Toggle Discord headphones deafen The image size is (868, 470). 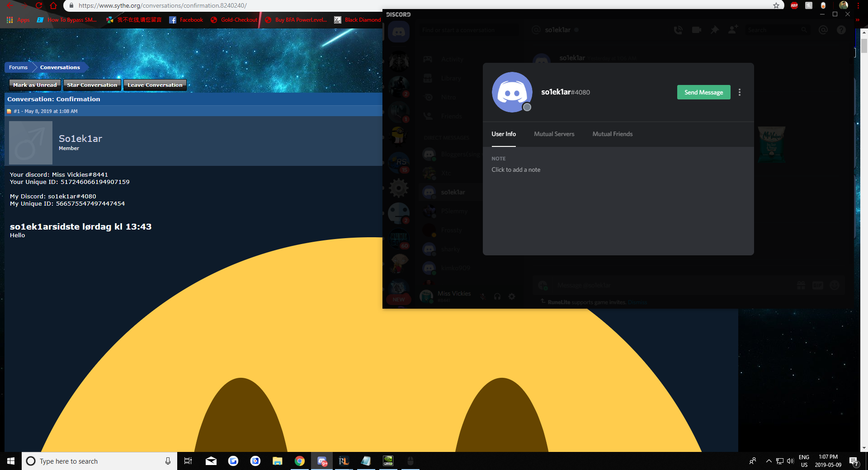click(x=497, y=296)
